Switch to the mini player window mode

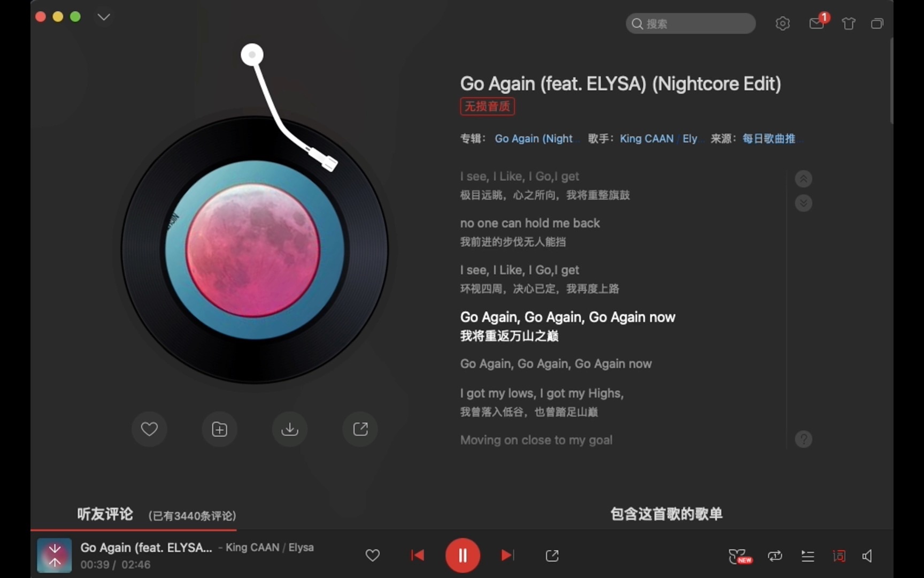click(x=877, y=24)
